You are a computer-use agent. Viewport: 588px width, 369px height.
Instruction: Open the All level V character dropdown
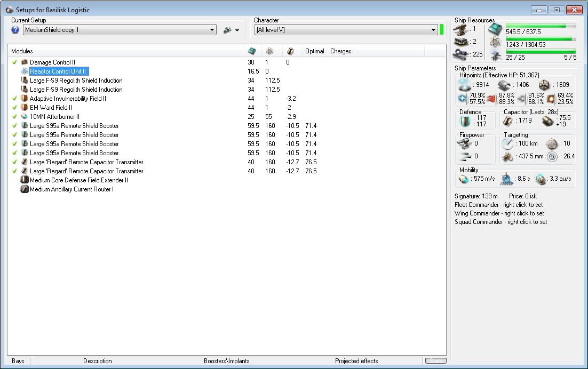point(346,30)
